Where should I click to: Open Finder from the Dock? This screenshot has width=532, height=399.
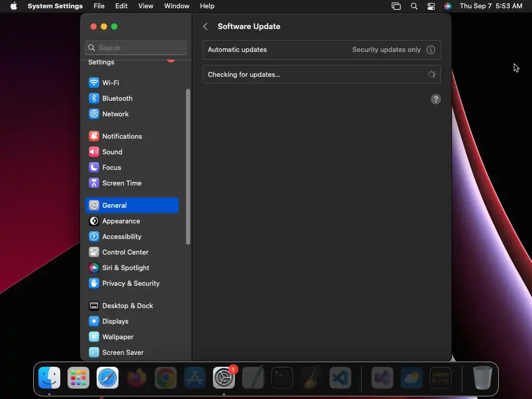[49, 378]
